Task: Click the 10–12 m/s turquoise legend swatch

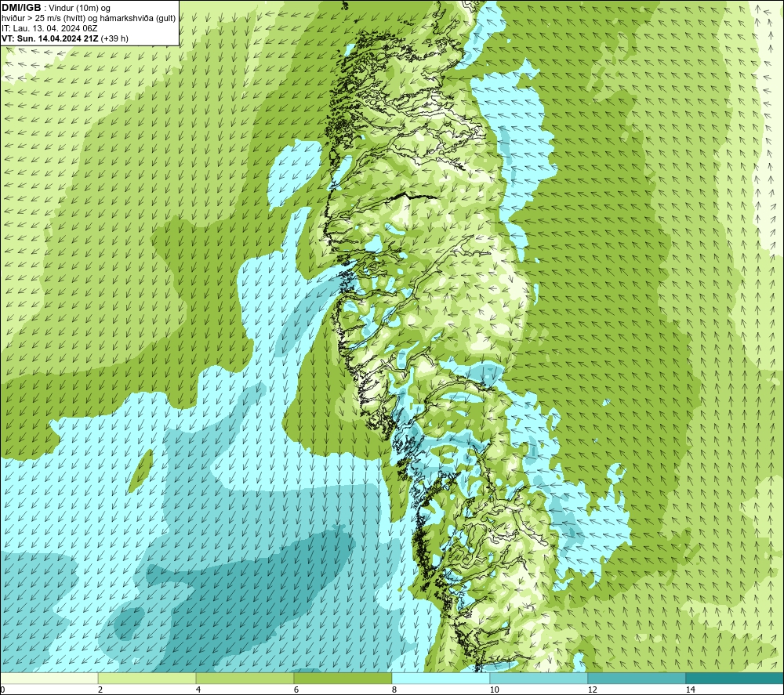Action: pos(539,678)
